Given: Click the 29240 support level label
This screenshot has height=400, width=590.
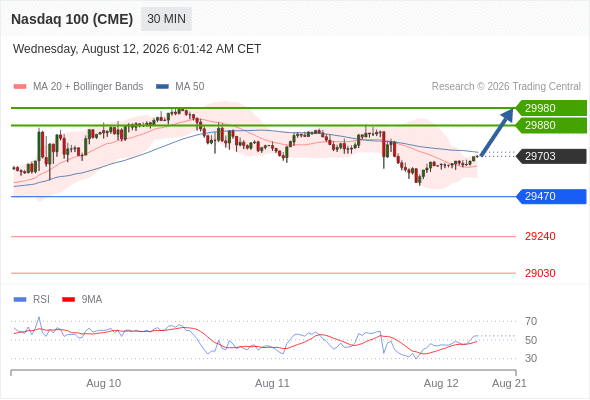Looking at the screenshot, I should click(540, 236).
